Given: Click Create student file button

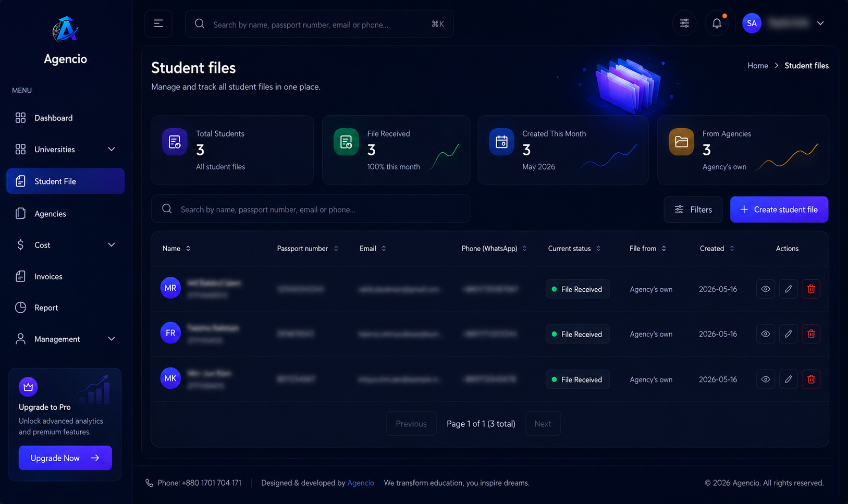Looking at the screenshot, I should pyautogui.click(x=779, y=210).
